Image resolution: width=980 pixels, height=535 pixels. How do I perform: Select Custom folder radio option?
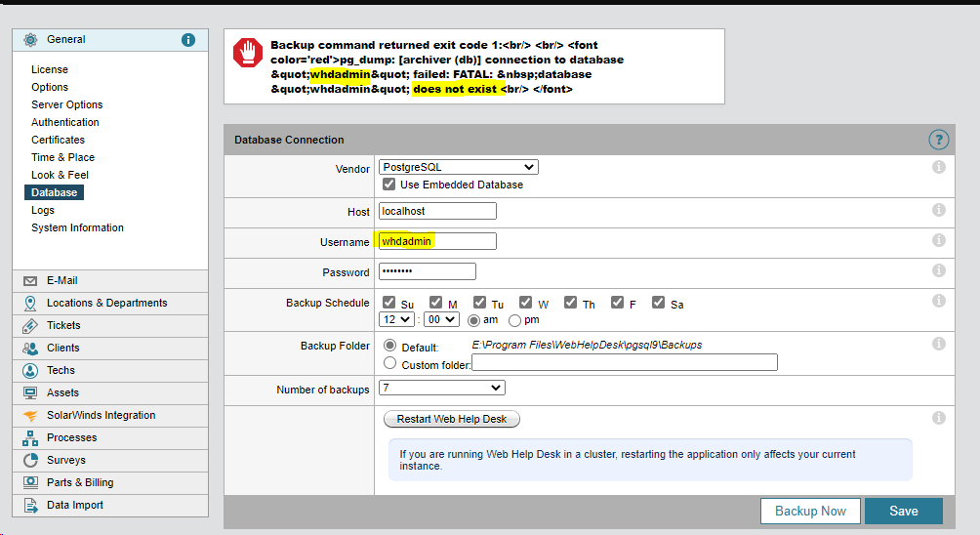(390, 363)
